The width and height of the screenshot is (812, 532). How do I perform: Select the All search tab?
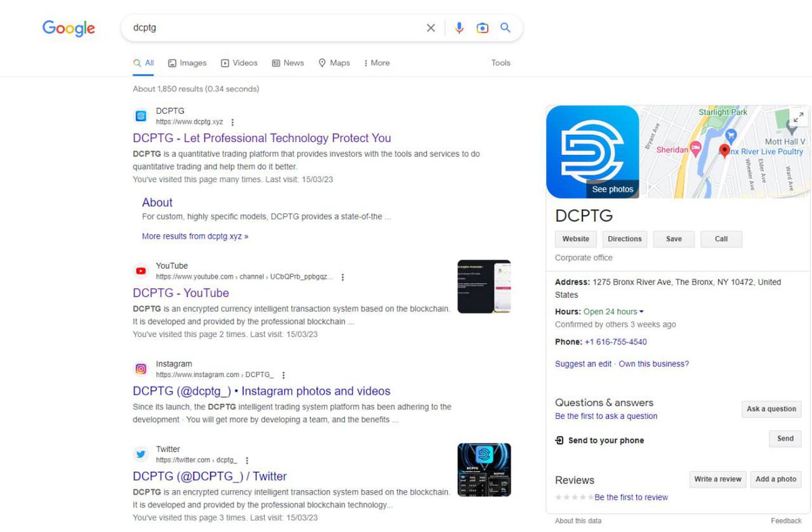[x=143, y=63]
